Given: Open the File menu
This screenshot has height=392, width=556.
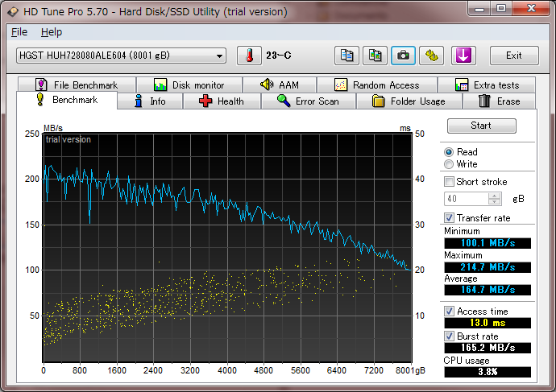Looking at the screenshot, I should pos(19,32).
